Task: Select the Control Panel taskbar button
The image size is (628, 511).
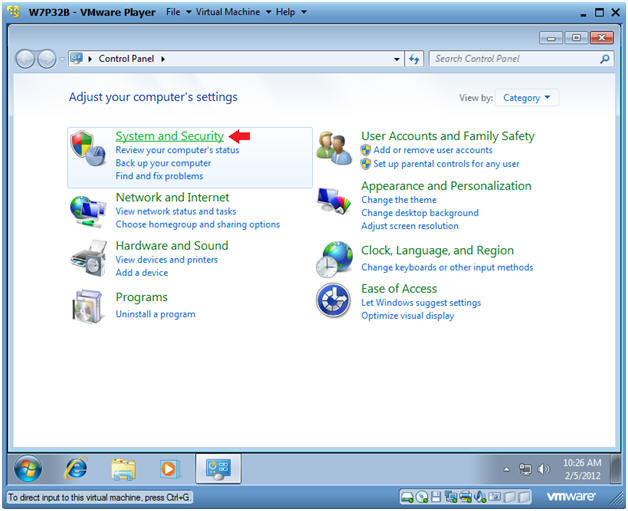Action: (x=218, y=469)
